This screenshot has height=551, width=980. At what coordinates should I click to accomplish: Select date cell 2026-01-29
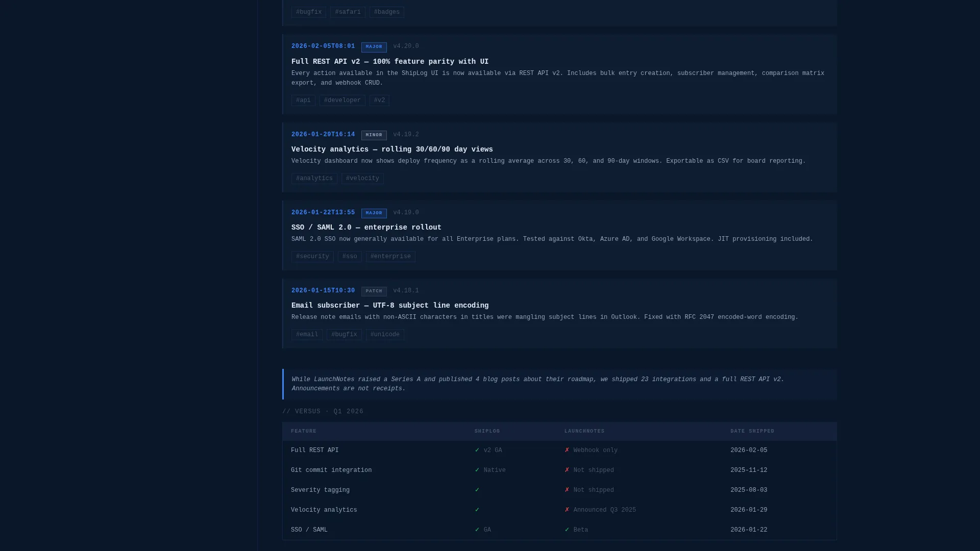click(x=749, y=510)
